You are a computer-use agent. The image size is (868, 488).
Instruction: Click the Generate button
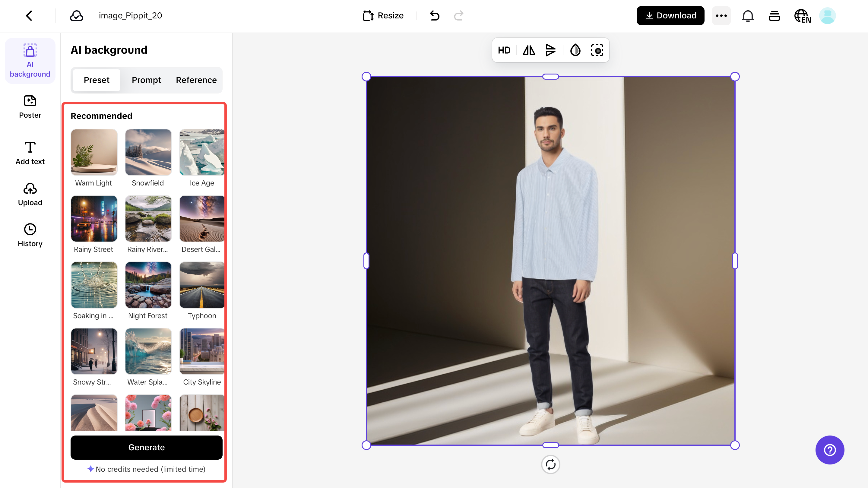[x=146, y=447]
